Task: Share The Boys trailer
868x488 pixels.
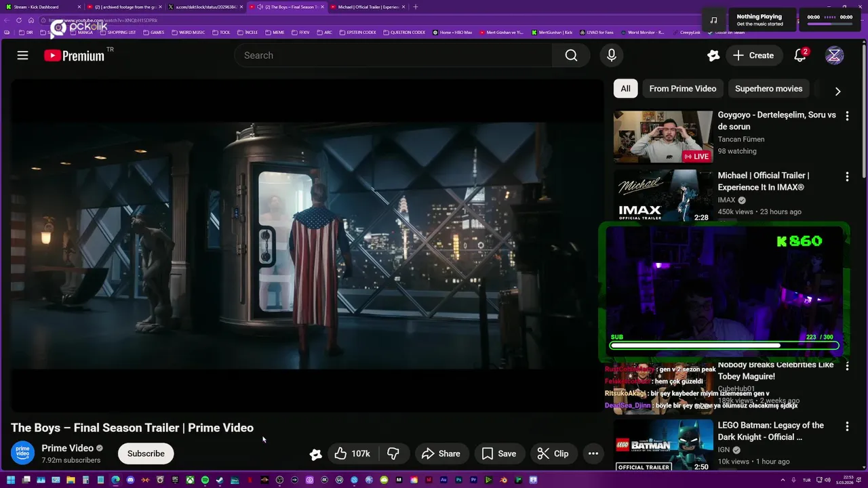Action: click(441, 453)
